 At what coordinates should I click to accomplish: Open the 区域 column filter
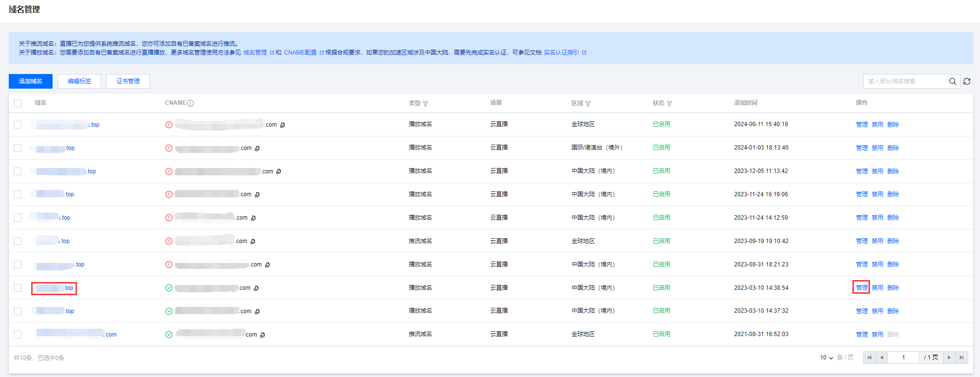(x=588, y=104)
